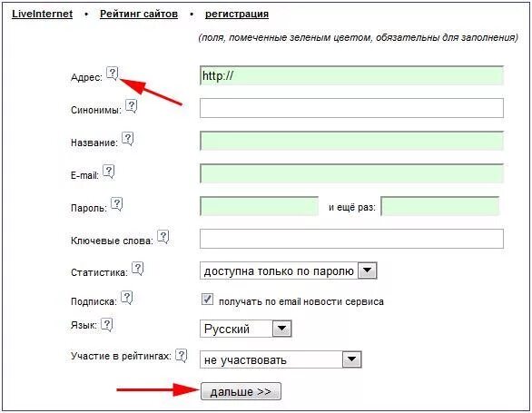Focus the Синонимы input field
Image resolution: width=532 pixels, height=413 pixels.
351,108
